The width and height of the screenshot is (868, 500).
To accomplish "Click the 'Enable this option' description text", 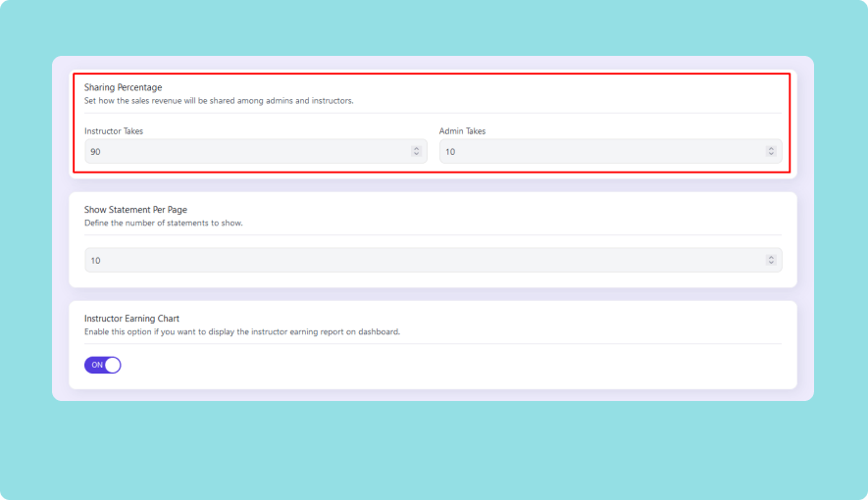I will point(241,332).
